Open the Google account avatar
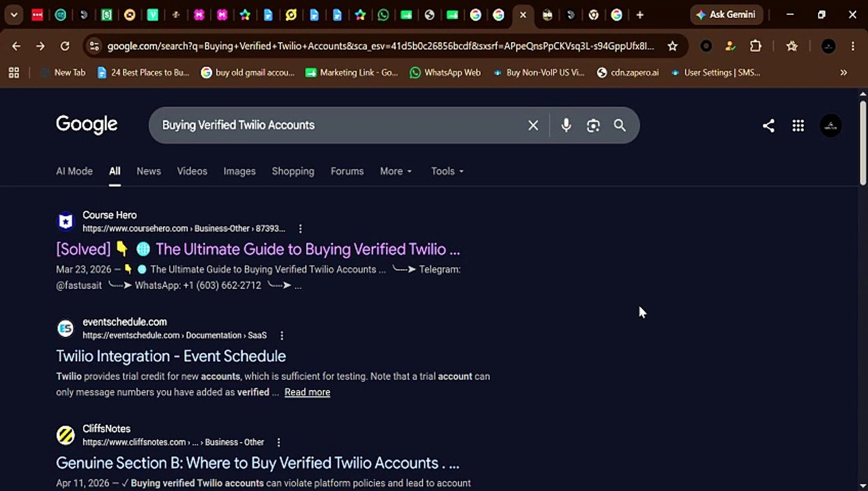The image size is (868, 491). pos(830,125)
